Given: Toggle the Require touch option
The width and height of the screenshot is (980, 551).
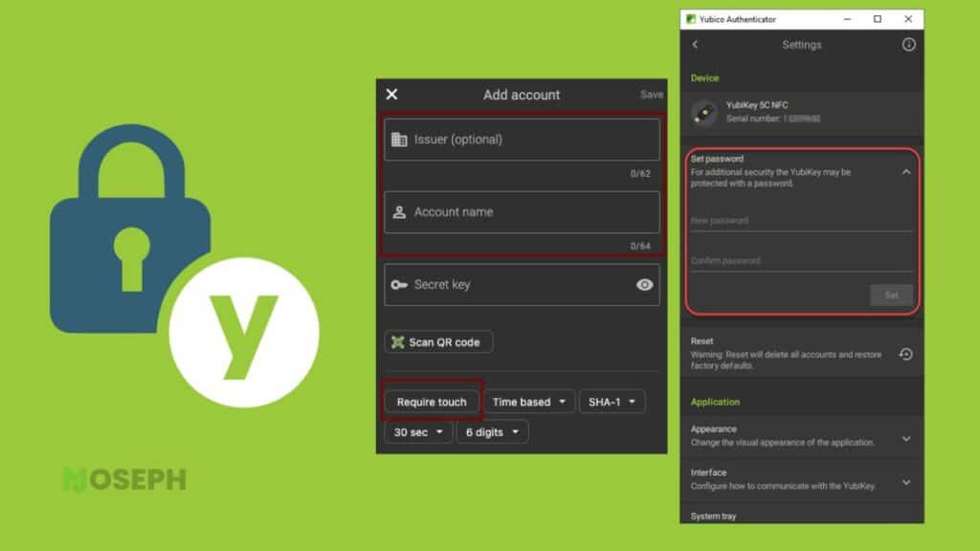Looking at the screenshot, I should point(432,402).
